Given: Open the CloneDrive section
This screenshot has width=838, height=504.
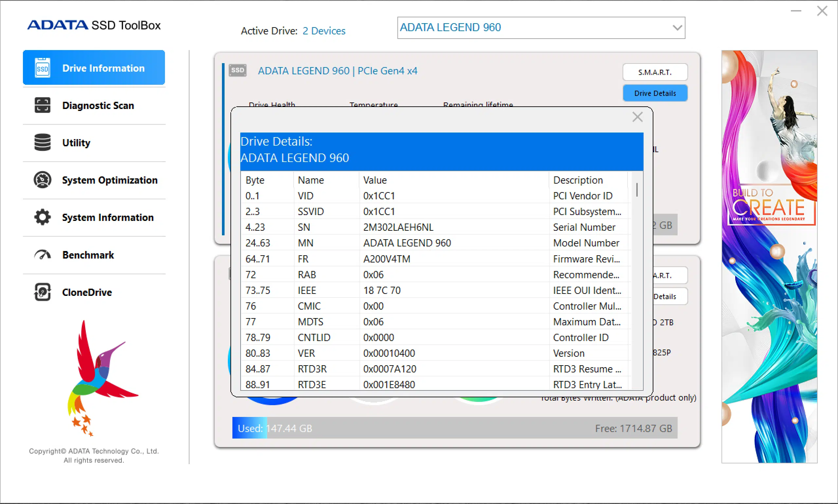Looking at the screenshot, I should 94,292.
